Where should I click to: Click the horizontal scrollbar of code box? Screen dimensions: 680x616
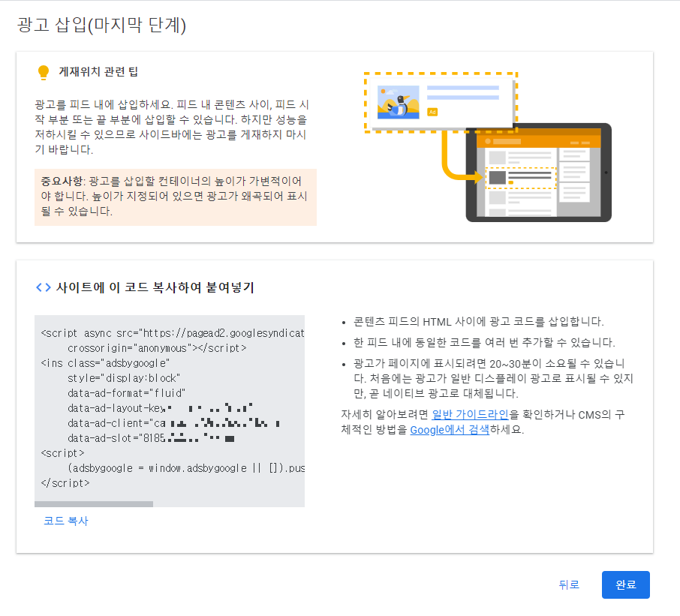pos(94,504)
